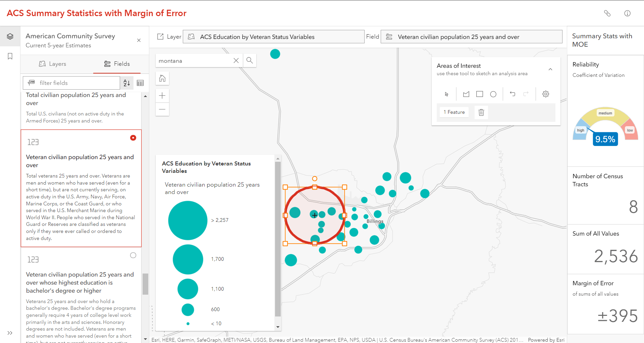This screenshot has height=343, width=644.
Task: Open the bookmarks sidebar icon
Action: pos(10,56)
